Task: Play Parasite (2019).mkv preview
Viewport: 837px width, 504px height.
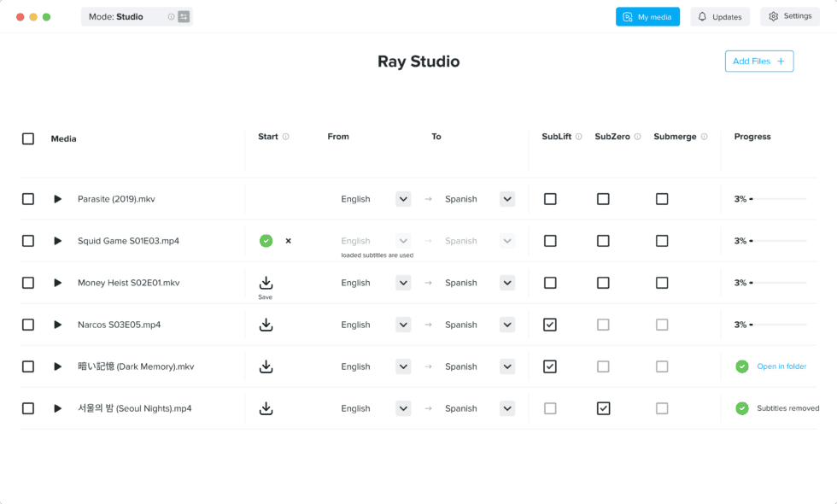Action: (58, 199)
